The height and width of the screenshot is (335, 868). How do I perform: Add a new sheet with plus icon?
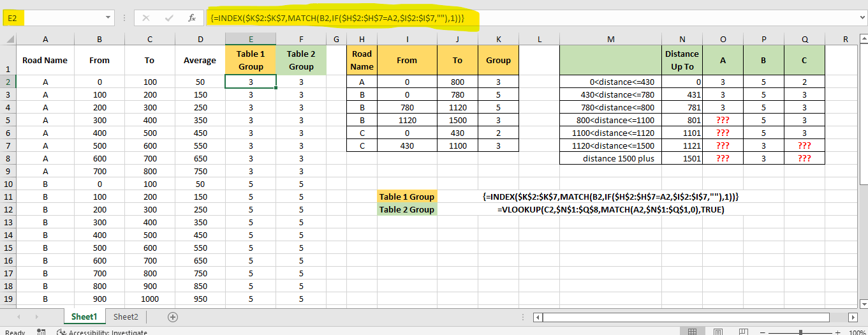coord(172,316)
